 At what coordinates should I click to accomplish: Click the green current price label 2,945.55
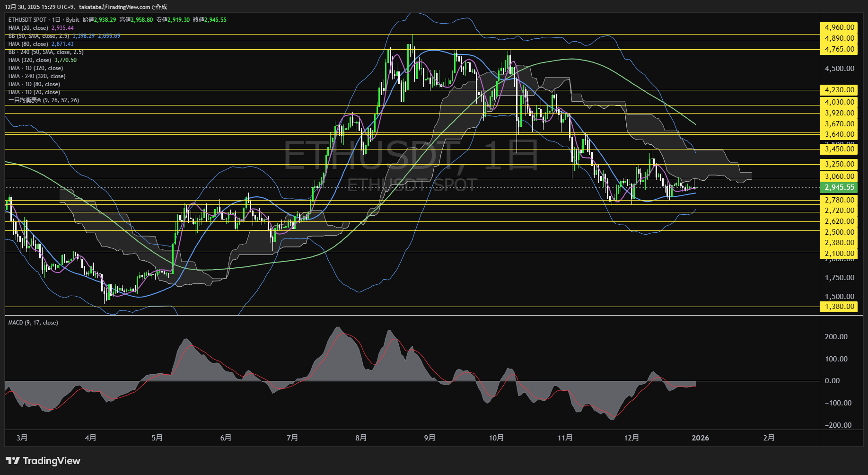[x=839, y=187]
